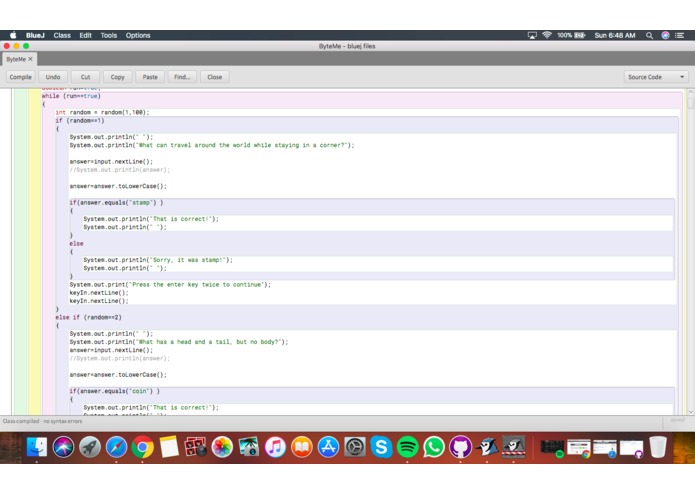The height and width of the screenshot is (494, 695).
Task: Open the Edit menu
Action: 86,35
